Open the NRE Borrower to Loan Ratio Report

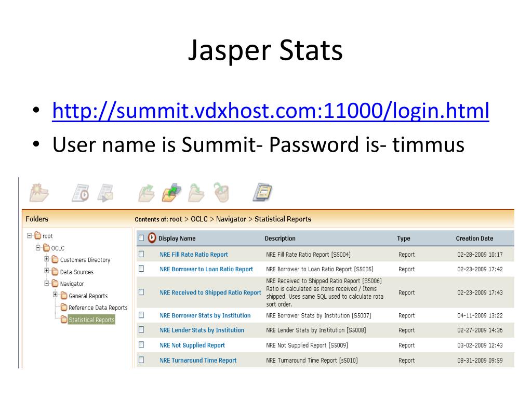(x=206, y=269)
